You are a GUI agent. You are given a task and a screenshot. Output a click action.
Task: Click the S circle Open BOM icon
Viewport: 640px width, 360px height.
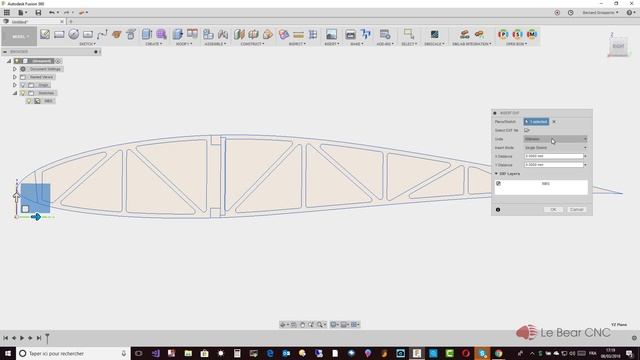pyautogui.click(x=518, y=34)
